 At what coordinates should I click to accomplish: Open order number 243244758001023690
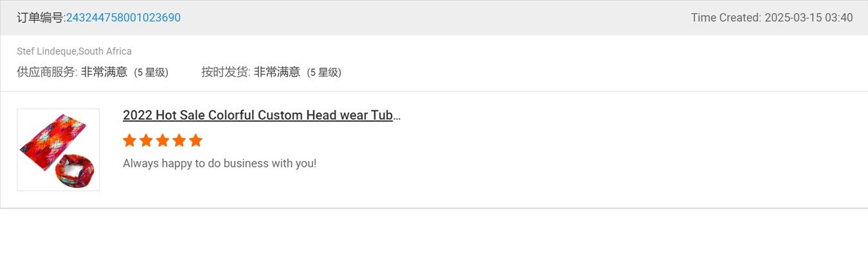click(x=123, y=18)
